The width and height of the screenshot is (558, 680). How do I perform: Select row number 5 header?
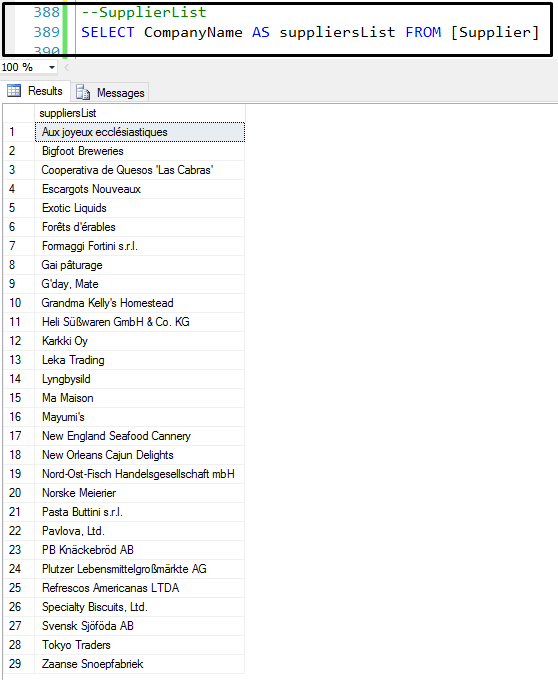(x=19, y=208)
